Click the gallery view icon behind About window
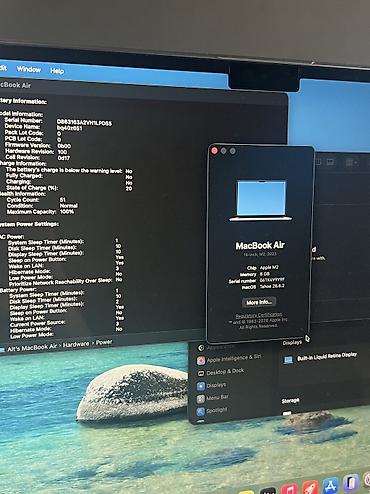 click(330, 162)
